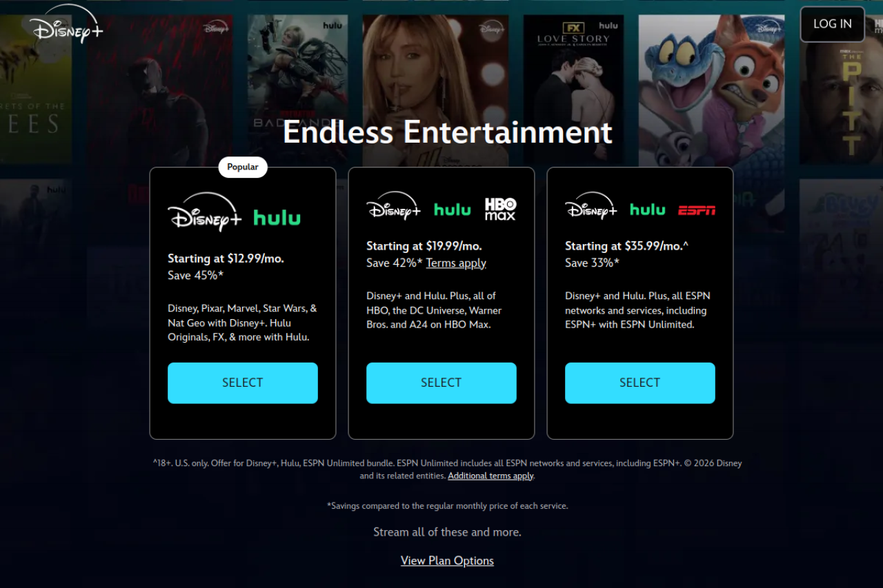This screenshot has height=588, width=883.
Task: Click the Hulu logo in the first card
Action: point(277,218)
